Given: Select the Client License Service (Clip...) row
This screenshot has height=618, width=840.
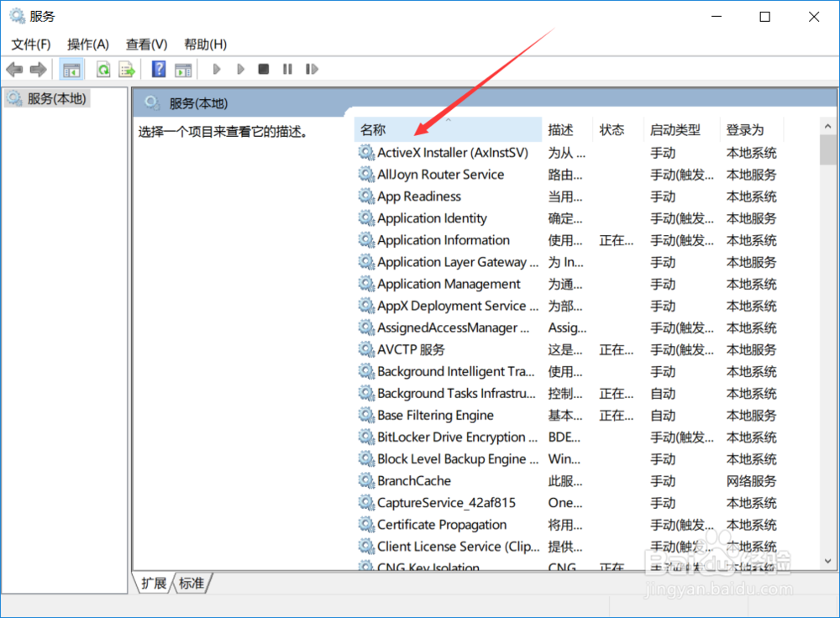Looking at the screenshot, I should (x=567, y=547).
